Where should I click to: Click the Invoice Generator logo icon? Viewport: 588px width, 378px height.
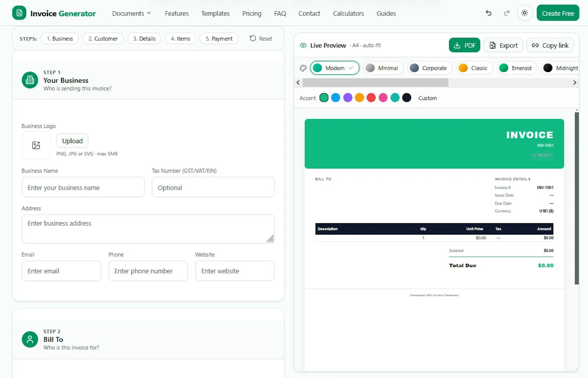pos(19,13)
